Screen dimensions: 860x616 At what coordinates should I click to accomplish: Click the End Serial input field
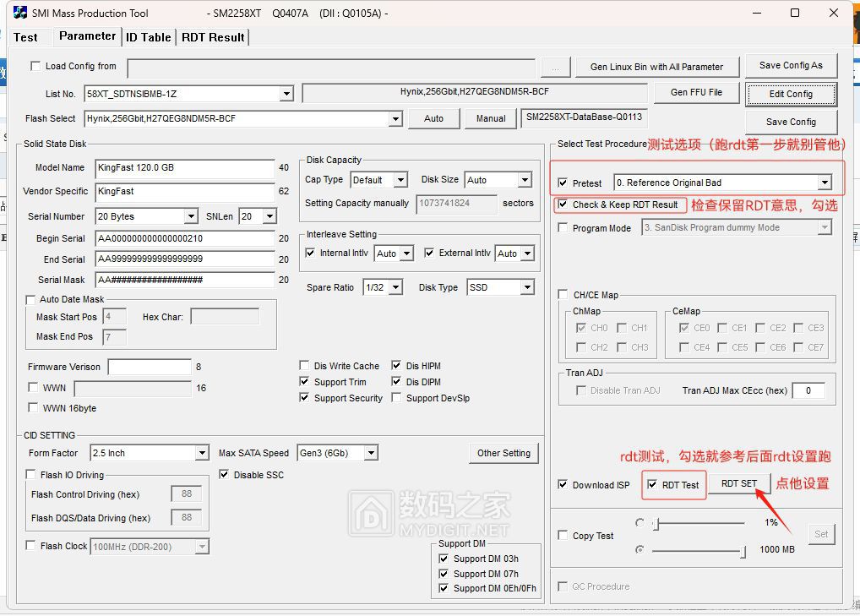185,259
